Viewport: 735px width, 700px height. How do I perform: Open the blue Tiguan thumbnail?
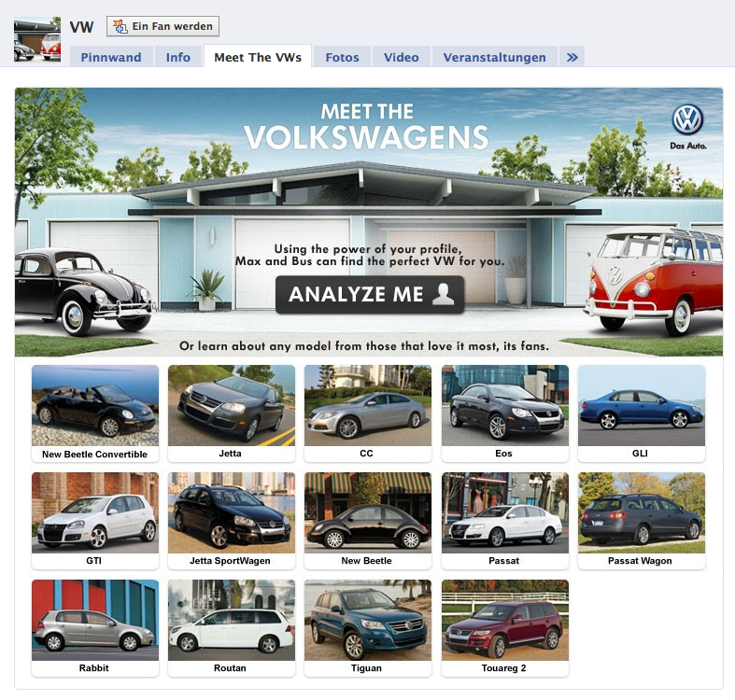click(x=368, y=620)
